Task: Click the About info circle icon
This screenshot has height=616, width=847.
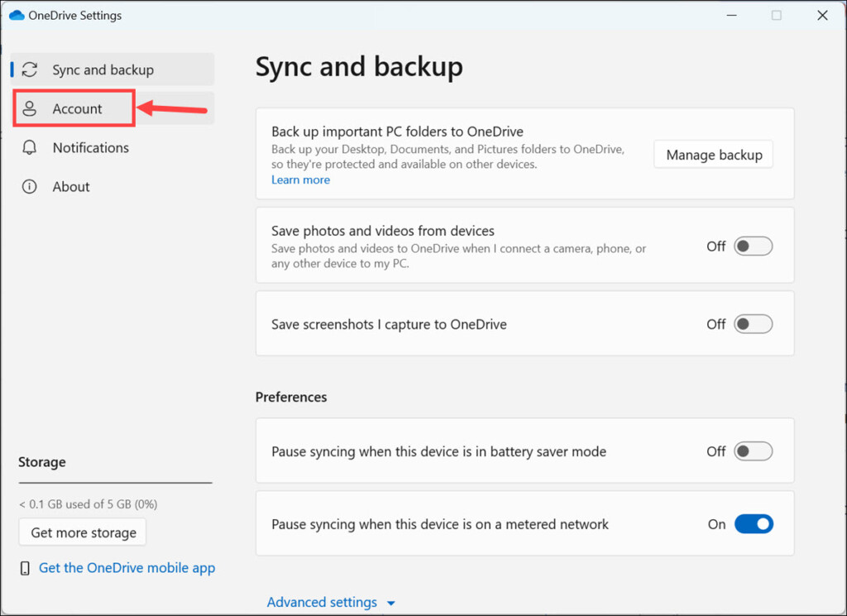Action: (30, 187)
